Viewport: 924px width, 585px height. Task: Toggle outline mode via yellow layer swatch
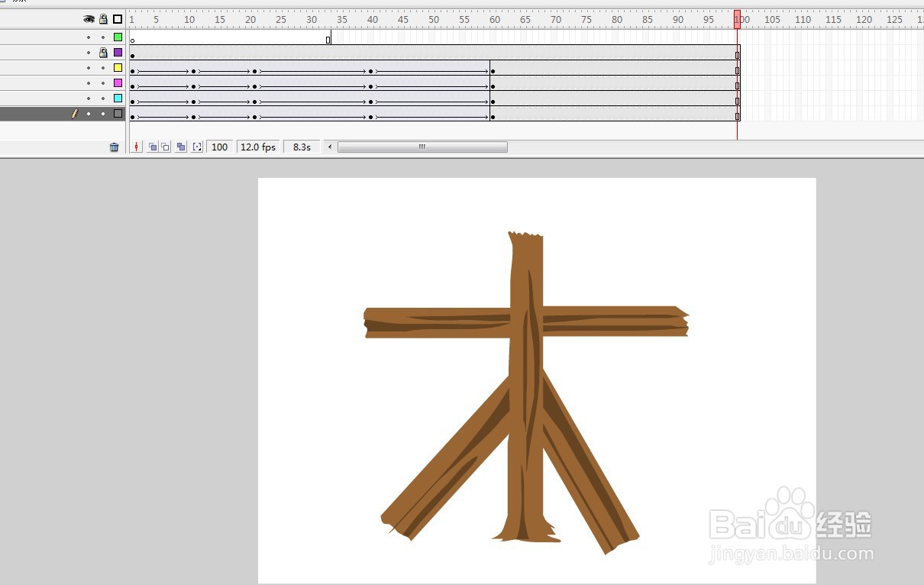tap(118, 67)
